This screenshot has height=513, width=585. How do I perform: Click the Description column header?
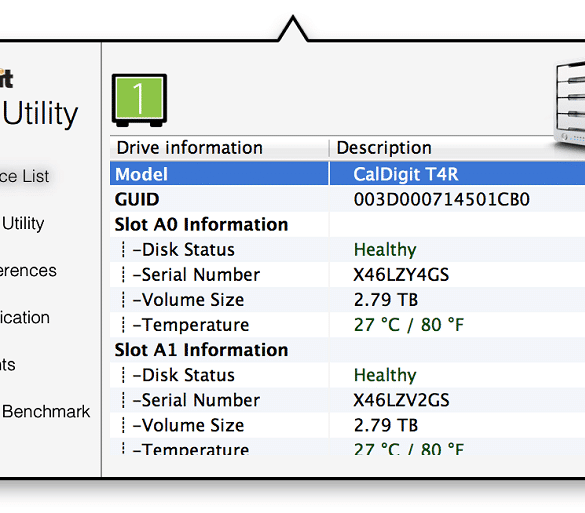coord(384,148)
